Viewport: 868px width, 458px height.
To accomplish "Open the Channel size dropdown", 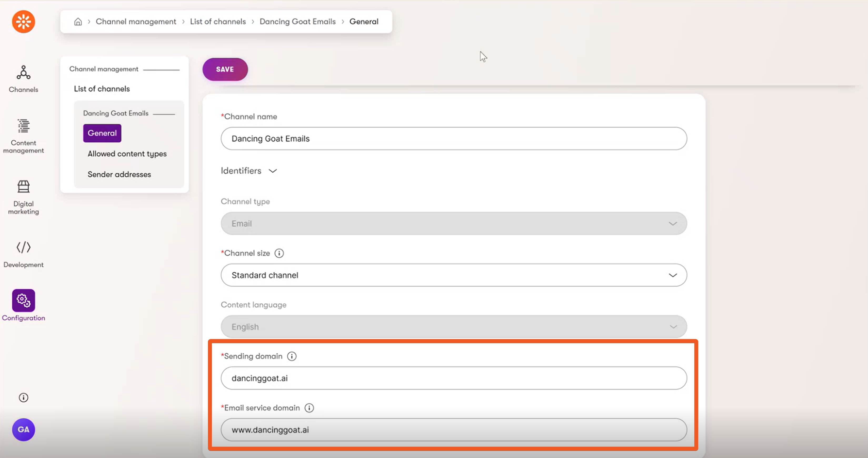I will [453, 275].
